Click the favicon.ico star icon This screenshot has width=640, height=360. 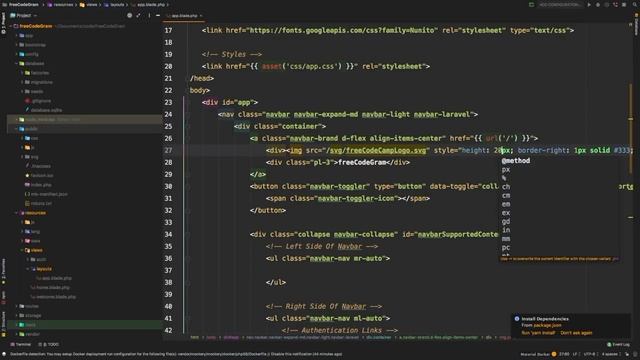(27, 176)
